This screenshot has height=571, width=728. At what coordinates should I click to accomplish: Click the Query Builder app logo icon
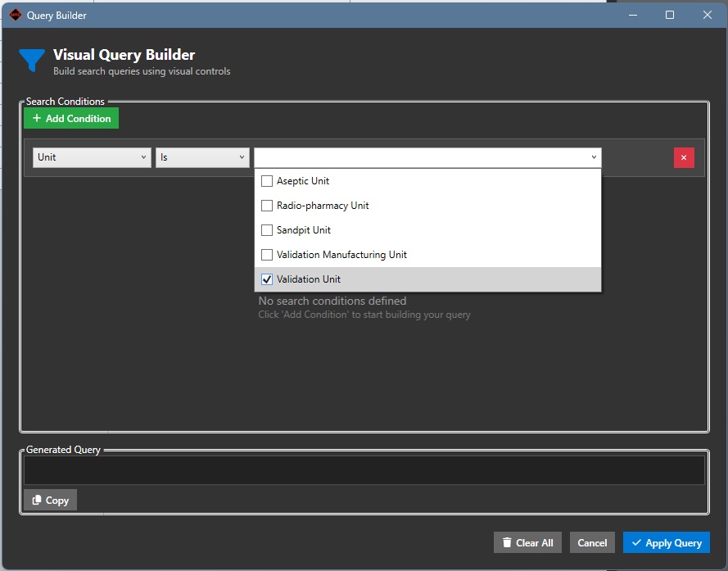coord(16,15)
